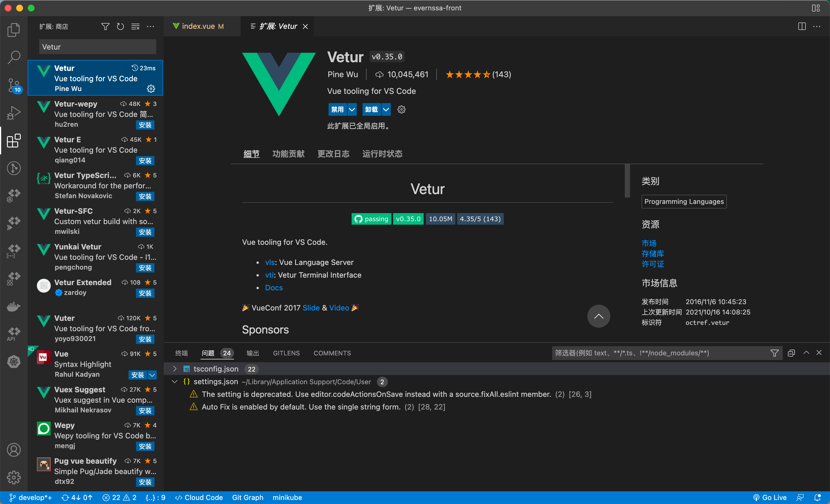Screen dimensions: 830x504
Task: Expand the tsconfig.json problems group
Action: click(x=174, y=369)
